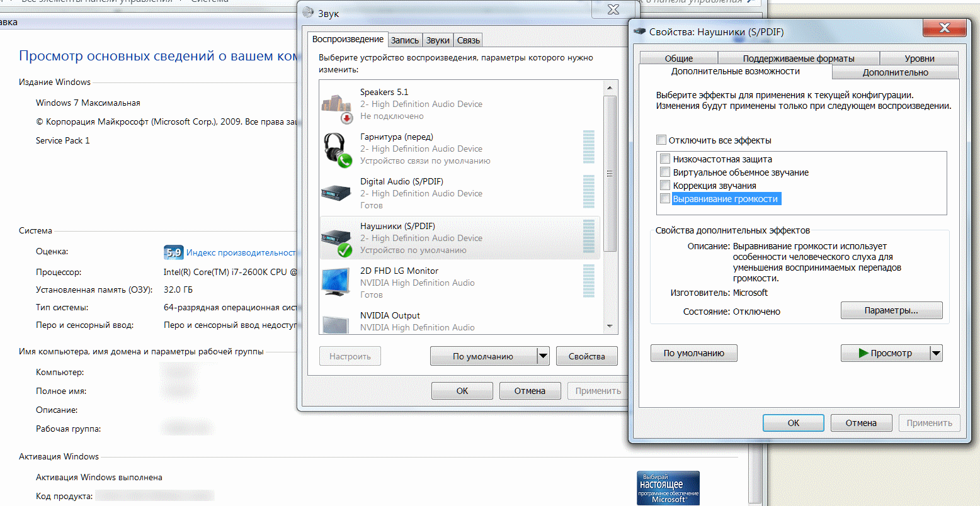Open the Индекс производительности link
Viewport: 980px width, 506px height.
click(241, 252)
